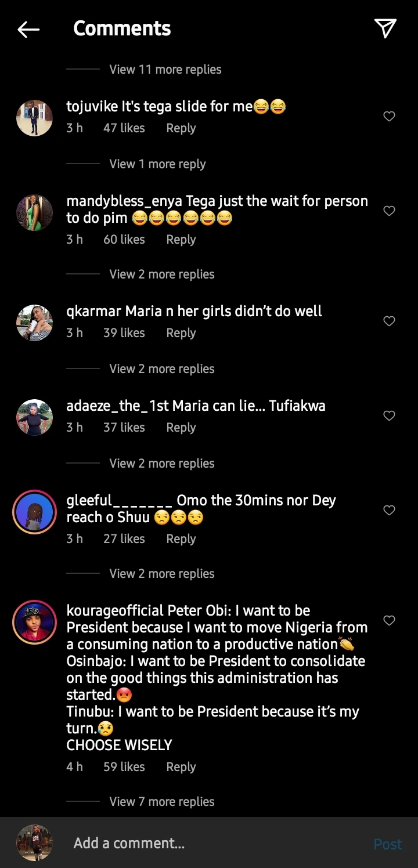Like tojuvike's comment with the heart
Image resolution: width=418 pixels, height=868 pixels.
point(389,117)
